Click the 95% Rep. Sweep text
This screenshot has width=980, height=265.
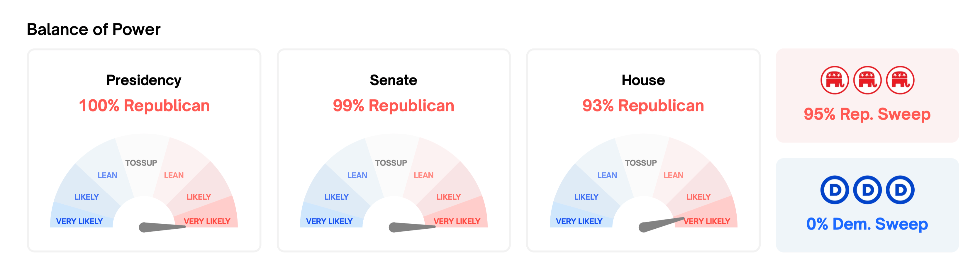pyautogui.click(x=867, y=114)
